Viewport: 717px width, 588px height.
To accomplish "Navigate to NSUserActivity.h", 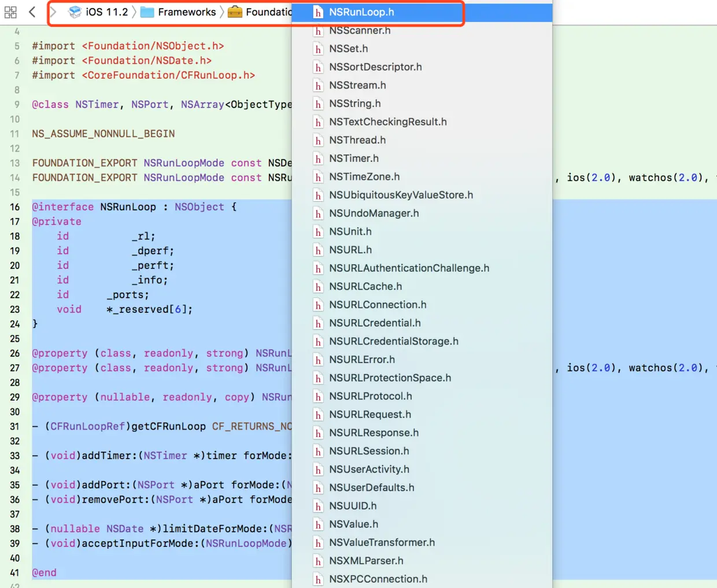I will pyautogui.click(x=422, y=470).
